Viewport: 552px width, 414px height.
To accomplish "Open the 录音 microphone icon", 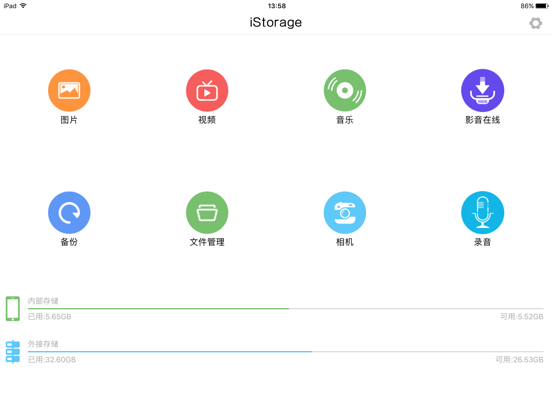I will (483, 213).
